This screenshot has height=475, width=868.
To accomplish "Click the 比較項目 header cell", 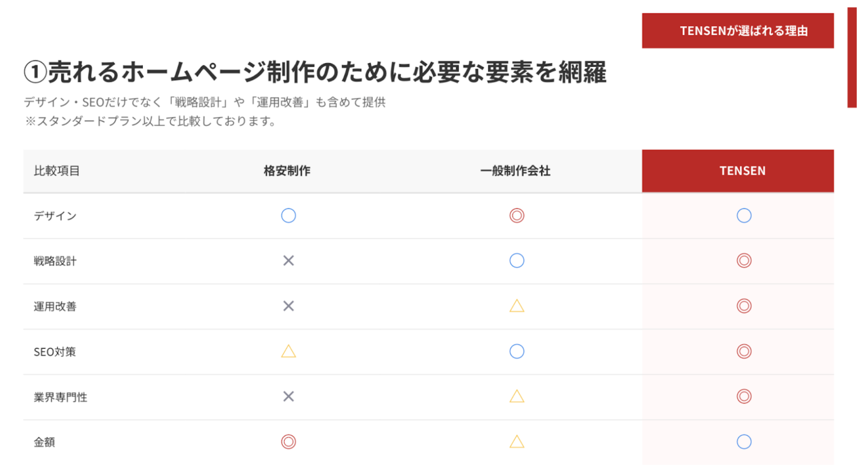I will click(x=57, y=171).
